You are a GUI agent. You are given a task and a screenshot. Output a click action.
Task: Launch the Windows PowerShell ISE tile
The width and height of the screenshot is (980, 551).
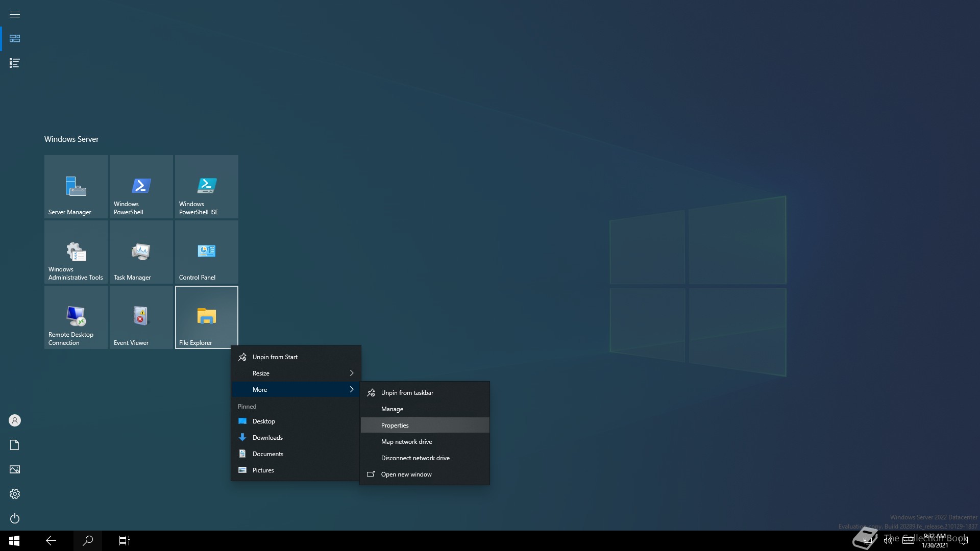(x=207, y=187)
